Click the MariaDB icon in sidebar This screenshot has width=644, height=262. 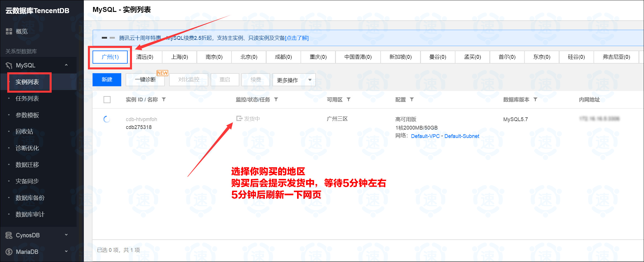(x=9, y=252)
